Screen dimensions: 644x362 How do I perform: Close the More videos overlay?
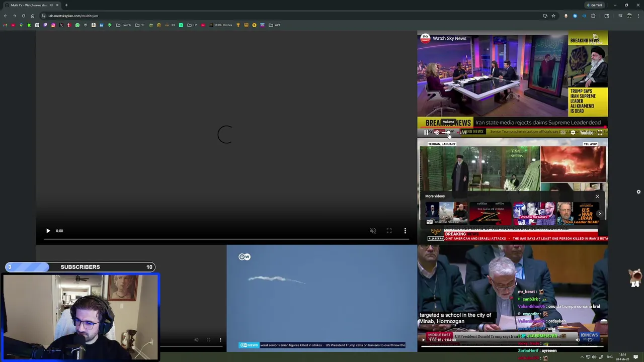coord(597,196)
